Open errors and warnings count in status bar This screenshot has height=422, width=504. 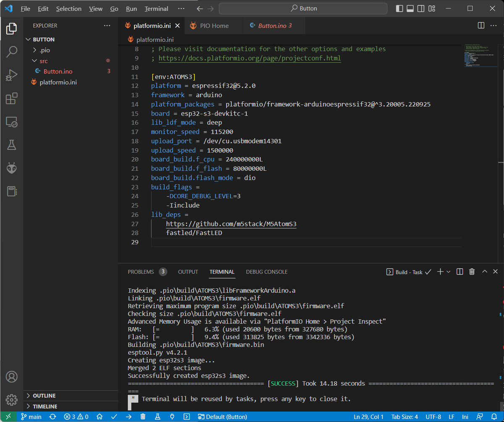tap(76, 417)
